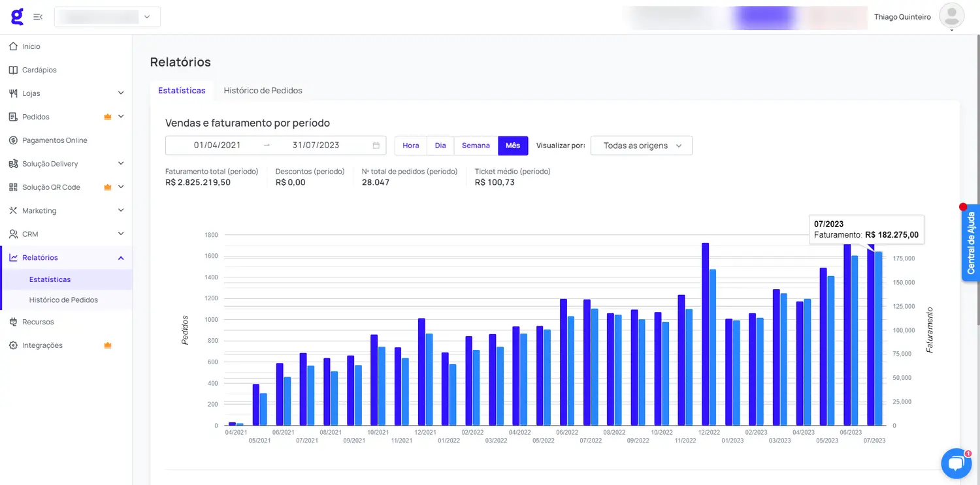980x485 pixels.
Task: Click the Pagamentos Online dollar icon
Action: pyautogui.click(x=13, y=140)
